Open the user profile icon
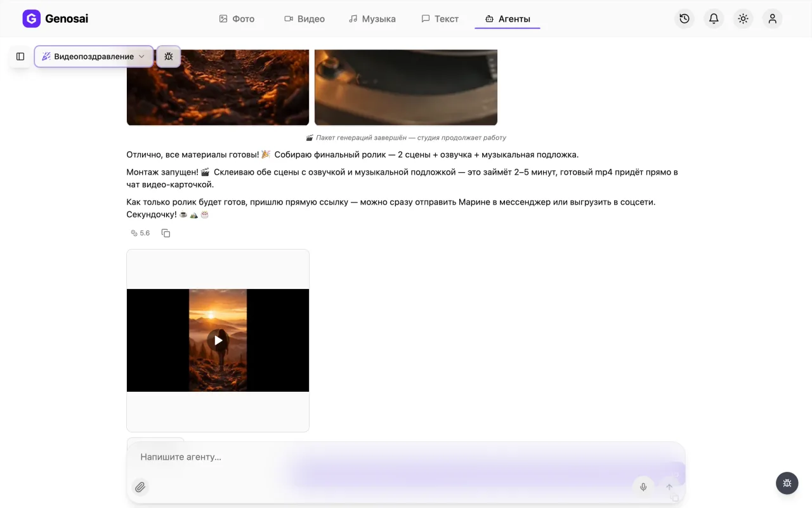 pos(772,18)
